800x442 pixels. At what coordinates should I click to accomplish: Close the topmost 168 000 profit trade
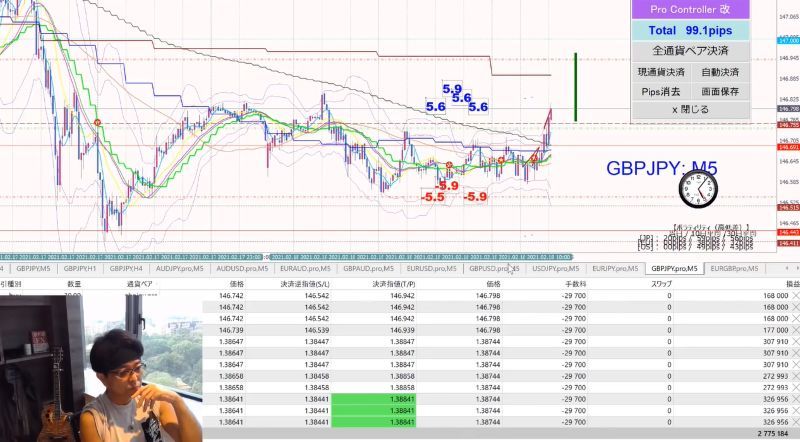(x=795, y=296)
